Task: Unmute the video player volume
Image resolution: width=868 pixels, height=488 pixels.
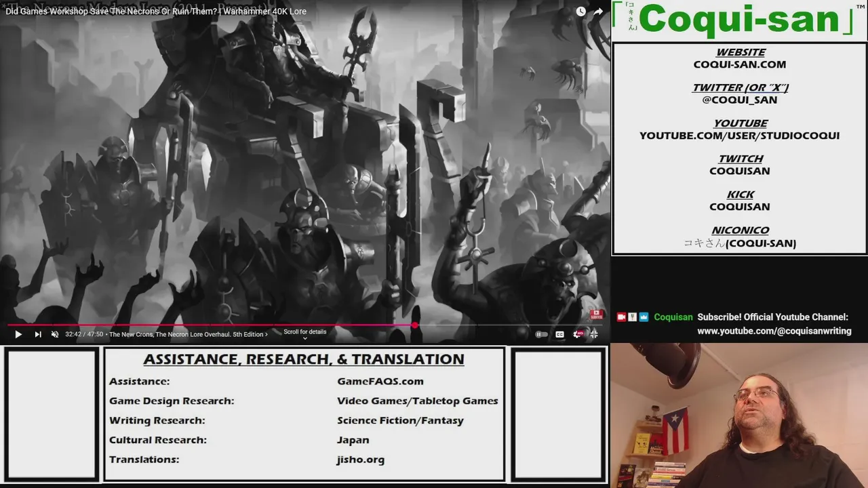Action: pos(55,334)
